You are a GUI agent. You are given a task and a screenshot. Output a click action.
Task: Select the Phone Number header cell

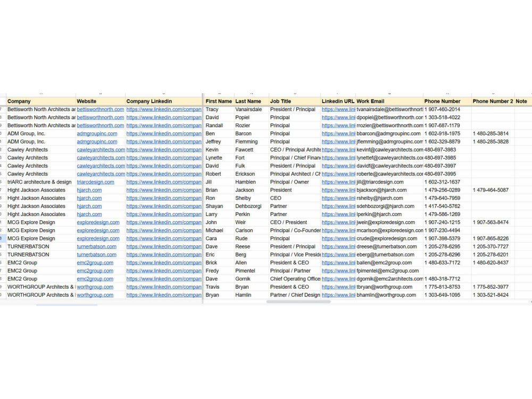(x=447, y=101)
